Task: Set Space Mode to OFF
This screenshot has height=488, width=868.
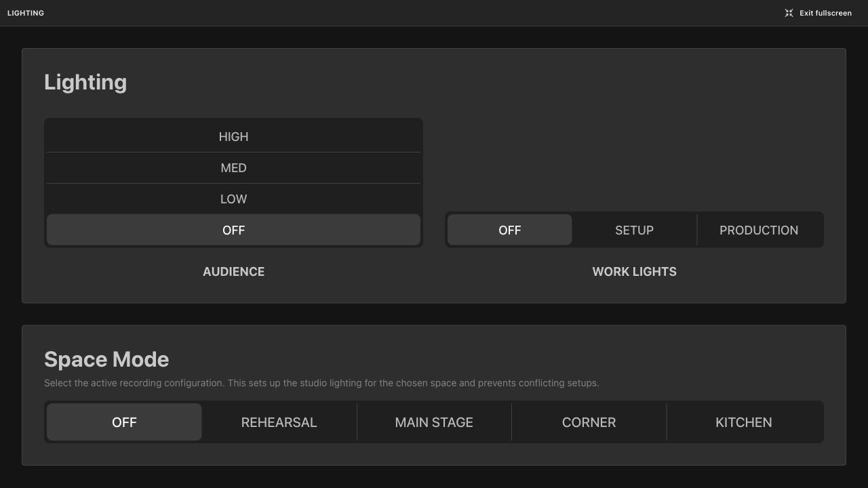Action: click(124, 422)
